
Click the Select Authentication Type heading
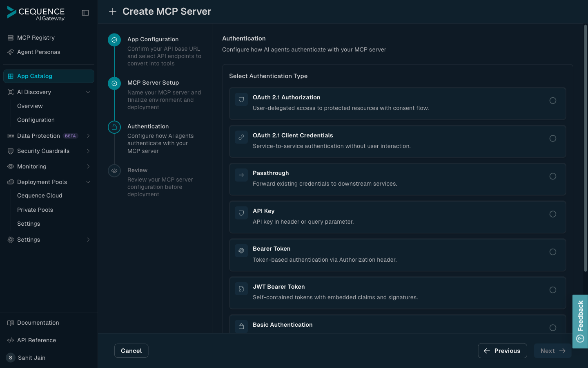coord(268,76)
